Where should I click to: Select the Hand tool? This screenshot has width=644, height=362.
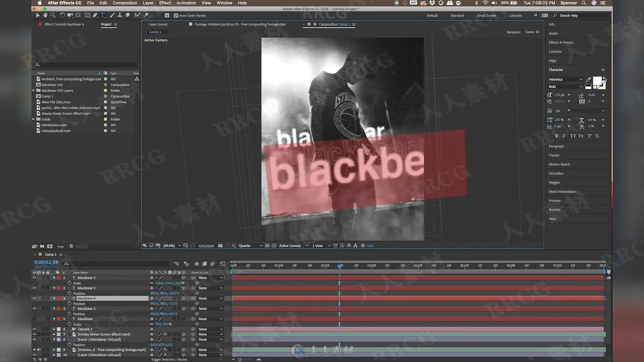point(45,15)
